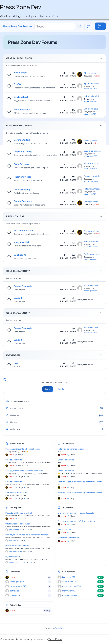This screenshot has width=109, height=644.
Task: Click the Online Now dot icon
Action: [x=7, y=429]
